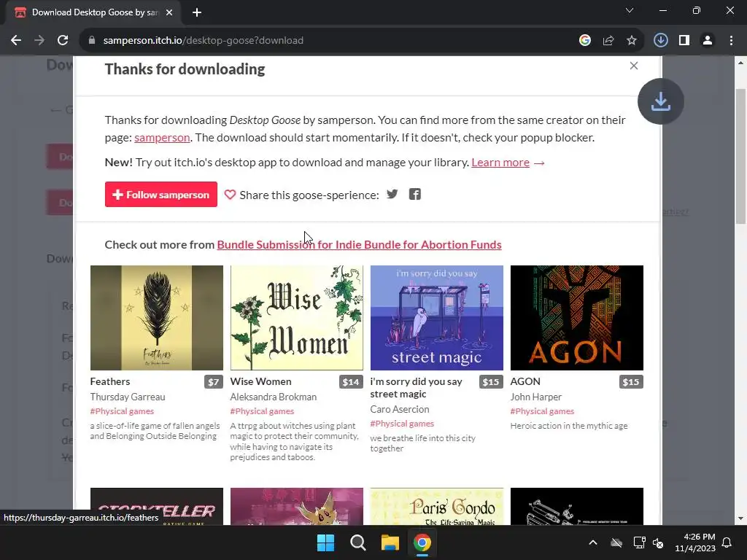Screen dimensions: 747x560
Task: Open the Google search icon in address bar
Action: click(584, 41)
